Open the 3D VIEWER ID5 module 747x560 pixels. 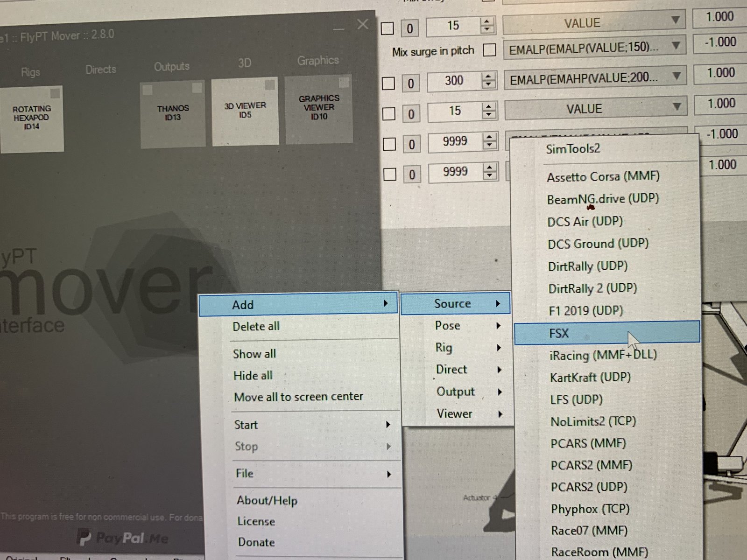(245, 111)
